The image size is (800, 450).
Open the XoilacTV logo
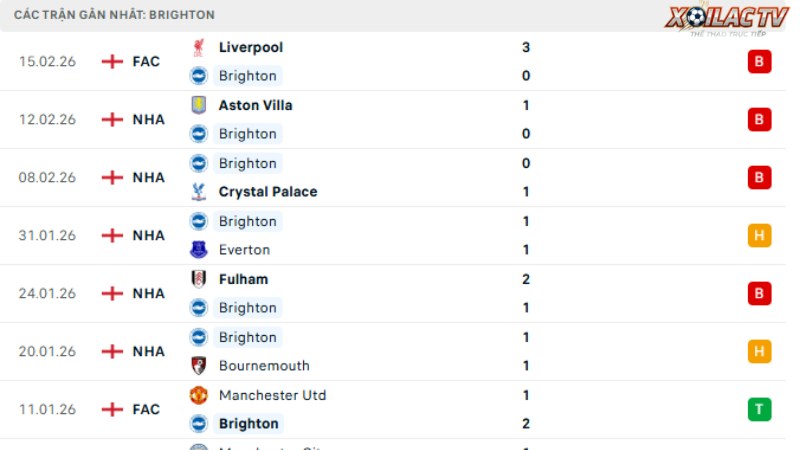pyautogui.click(x=714, y=19)
